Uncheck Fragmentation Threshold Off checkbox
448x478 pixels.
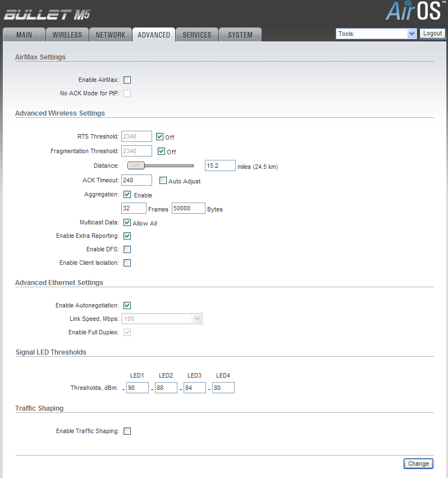point(161,151)
